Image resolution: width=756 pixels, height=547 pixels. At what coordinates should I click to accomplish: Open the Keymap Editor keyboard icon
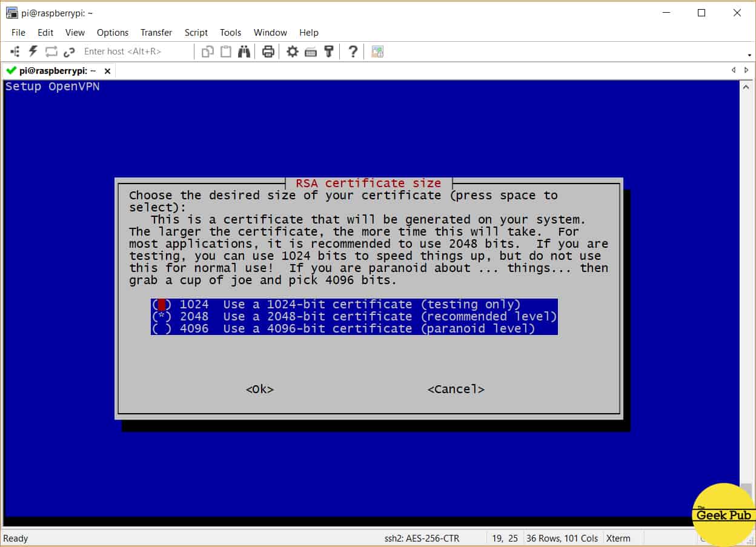(311, 51)
